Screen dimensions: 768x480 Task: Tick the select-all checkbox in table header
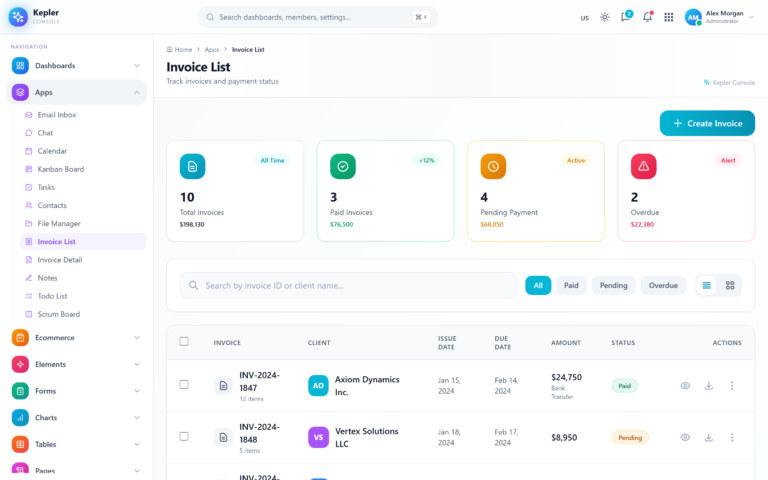184,341
